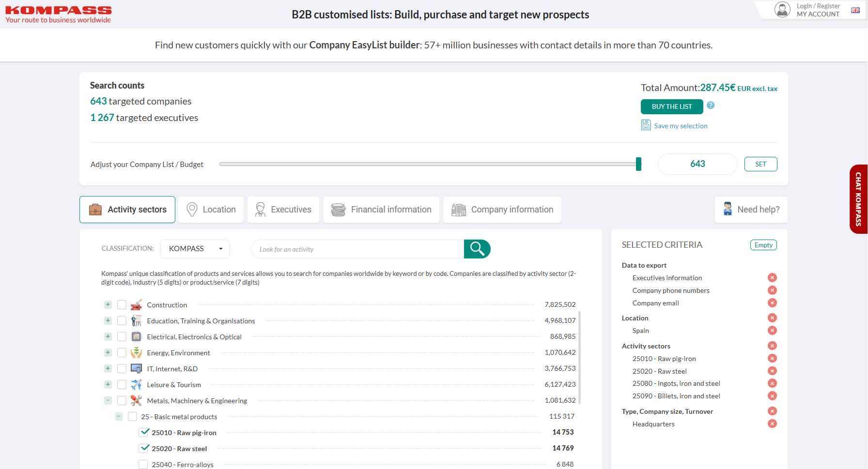Click Save my selection link
The height and width of the screenshot is (469, 868).
pos(680,126)
